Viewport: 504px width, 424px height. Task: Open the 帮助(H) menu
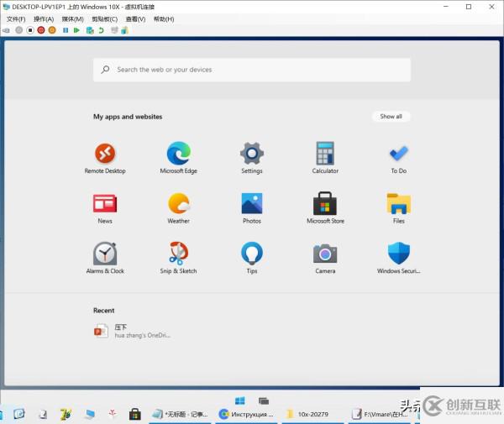click(x=164, y=19)
